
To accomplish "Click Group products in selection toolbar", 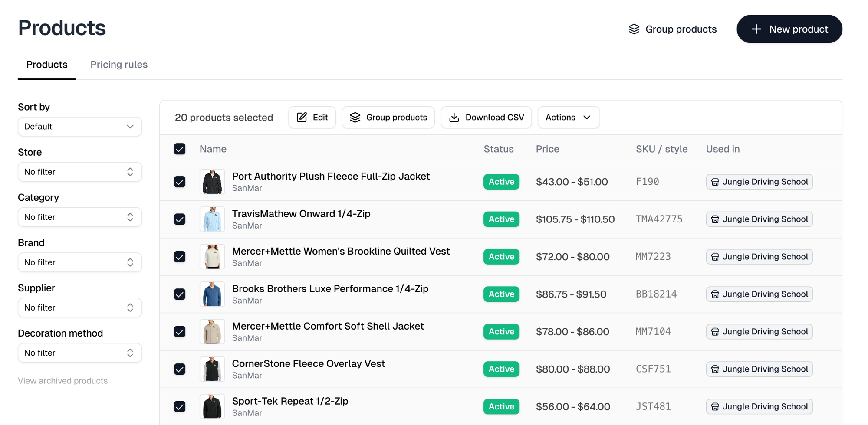I will (x=388, y=117).
